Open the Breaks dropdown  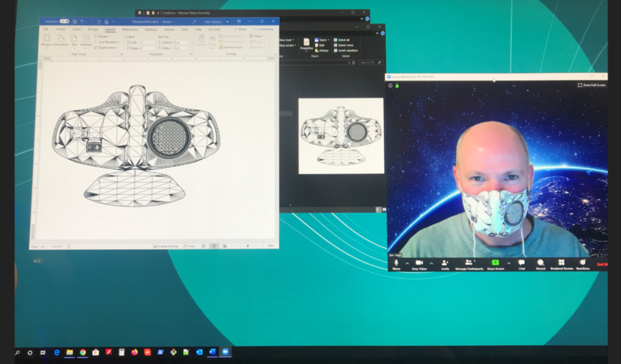102,37
